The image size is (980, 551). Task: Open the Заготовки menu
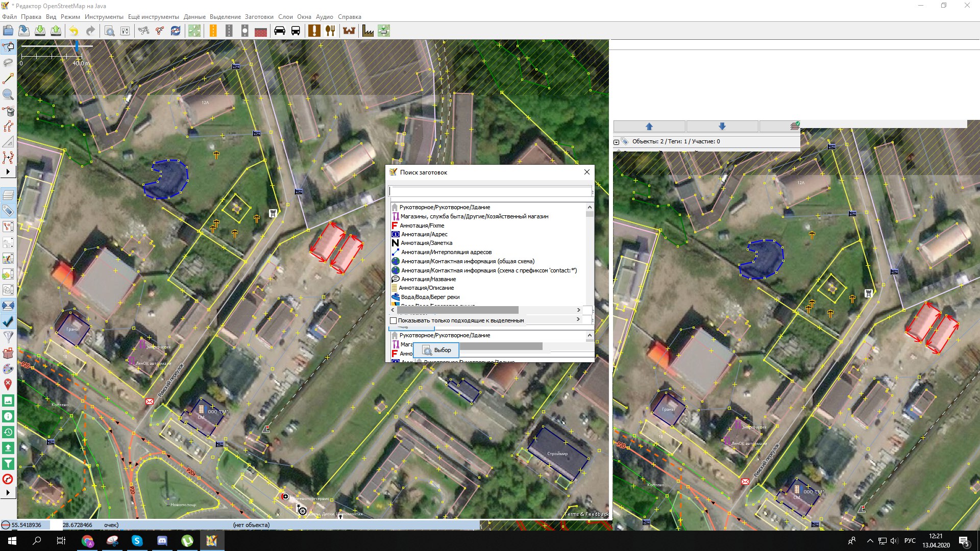[x=259, y=17]
